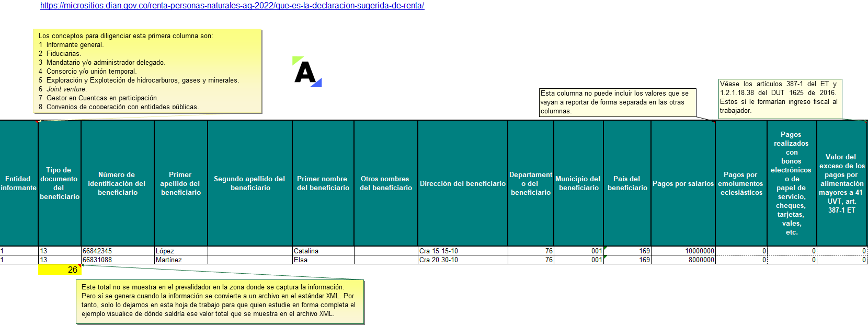Select empty 'Otros nombres' cell in Elsa's row
Viewport: 868px width, 327px height.
pos(386,260)
